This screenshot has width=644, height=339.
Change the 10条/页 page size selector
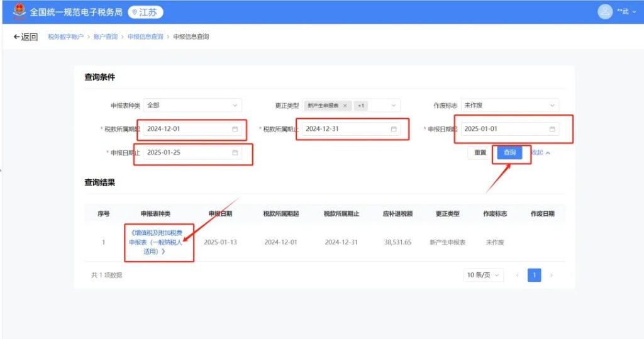pyautogui.click(x=484, y=275)
